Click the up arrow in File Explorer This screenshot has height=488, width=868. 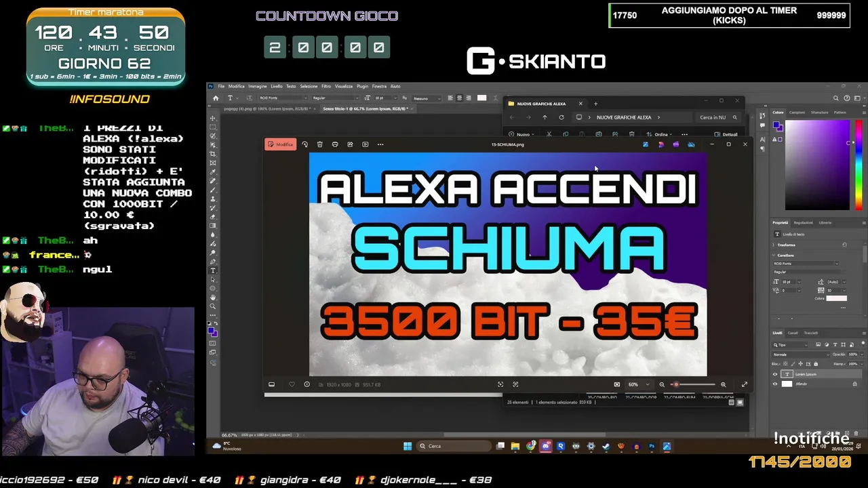click(544, 117)
